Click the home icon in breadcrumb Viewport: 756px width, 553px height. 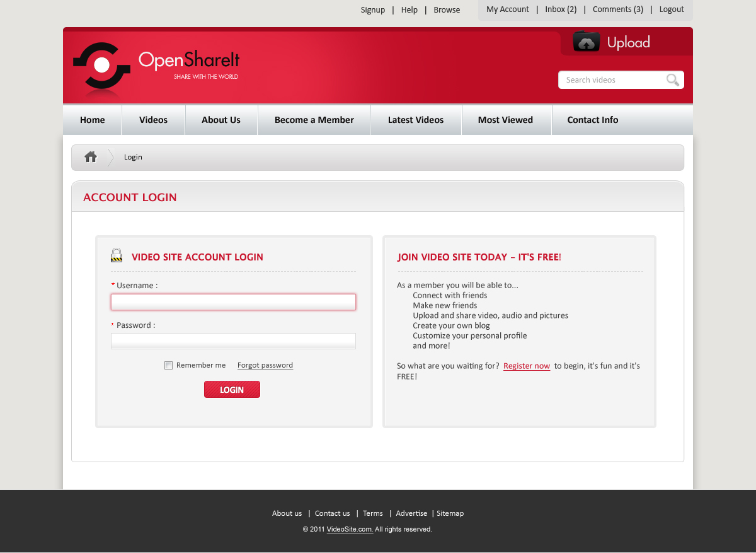click(x=91, y=157)
